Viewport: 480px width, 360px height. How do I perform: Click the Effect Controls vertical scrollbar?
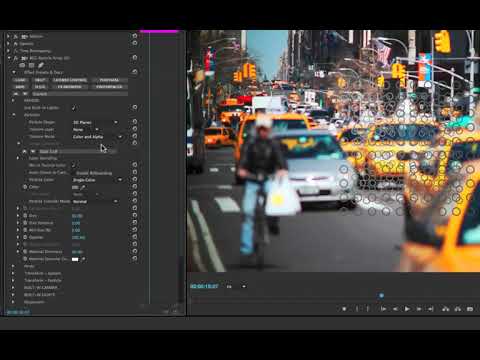181,278
